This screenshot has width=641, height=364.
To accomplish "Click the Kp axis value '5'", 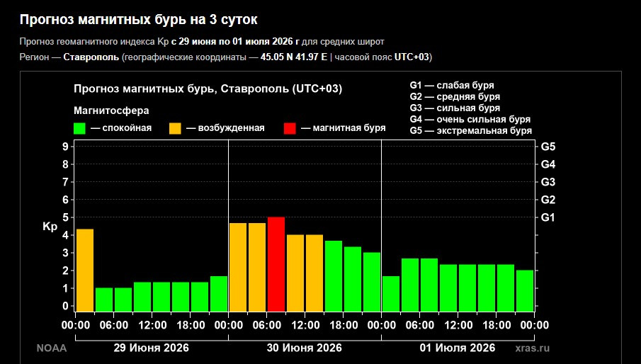I will click(65, 217).
